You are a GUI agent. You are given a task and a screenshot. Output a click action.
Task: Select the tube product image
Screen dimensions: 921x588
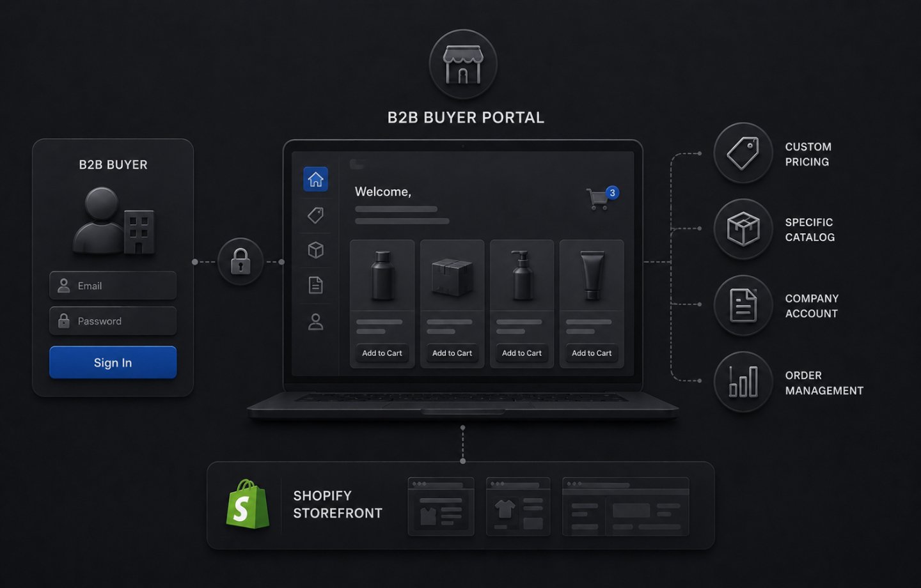coord(592,275)
